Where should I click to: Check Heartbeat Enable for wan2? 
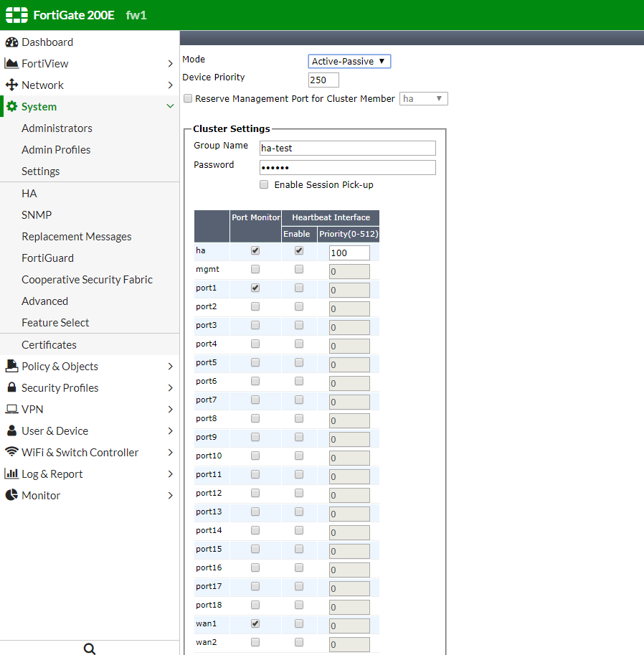coord(299,642)
